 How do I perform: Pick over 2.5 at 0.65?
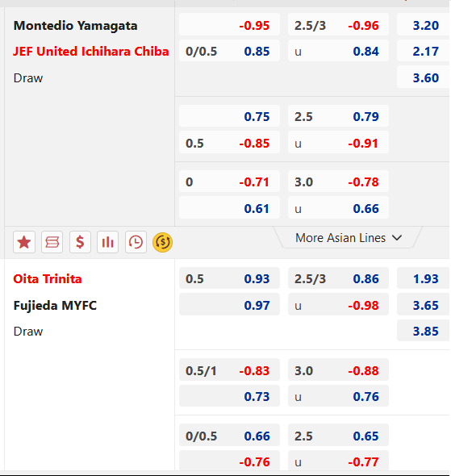[x=338, y=435]
